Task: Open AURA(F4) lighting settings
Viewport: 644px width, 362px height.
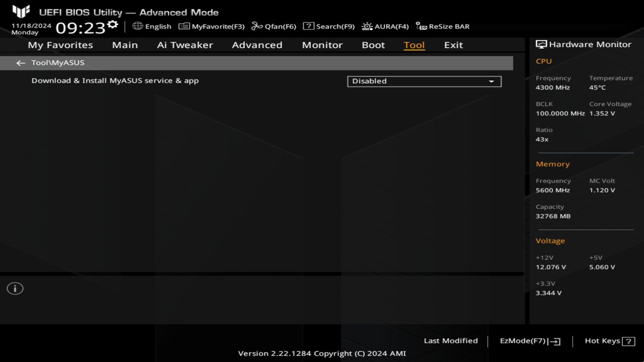Action: coord(385,26)
